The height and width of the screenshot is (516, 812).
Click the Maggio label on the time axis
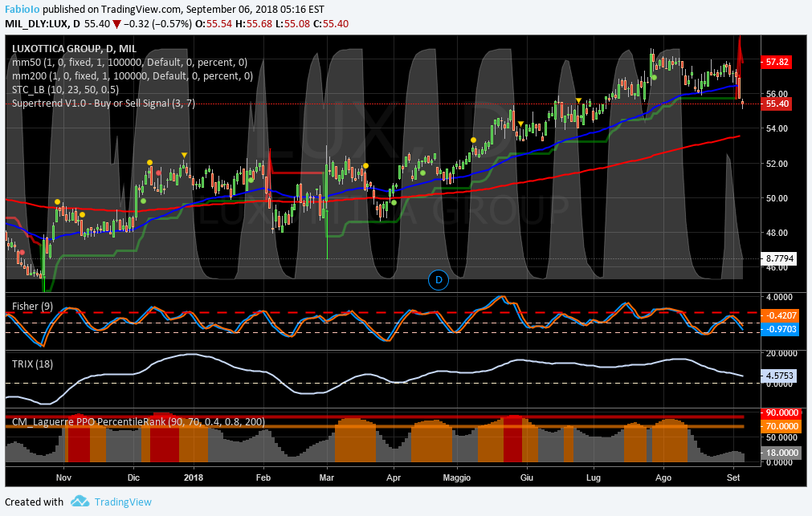coord(457,477)
